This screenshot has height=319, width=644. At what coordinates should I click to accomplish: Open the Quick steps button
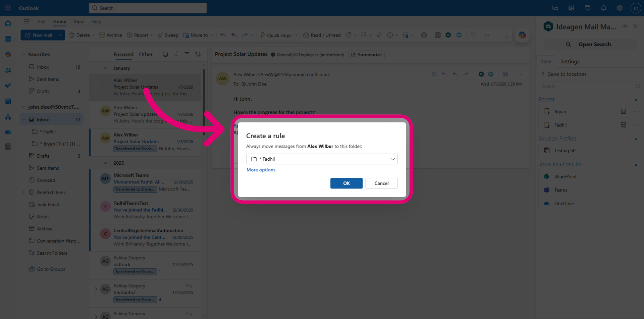[276, 35]
